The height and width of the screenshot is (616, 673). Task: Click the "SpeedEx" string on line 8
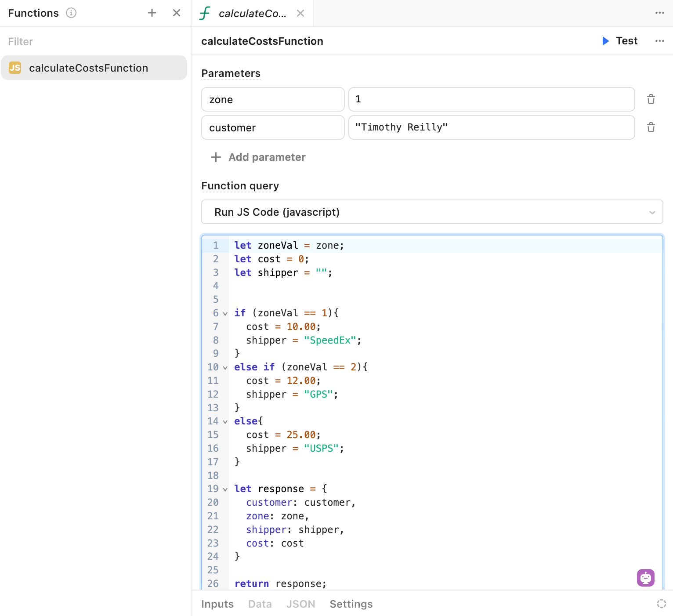click(x=330, y=341)
